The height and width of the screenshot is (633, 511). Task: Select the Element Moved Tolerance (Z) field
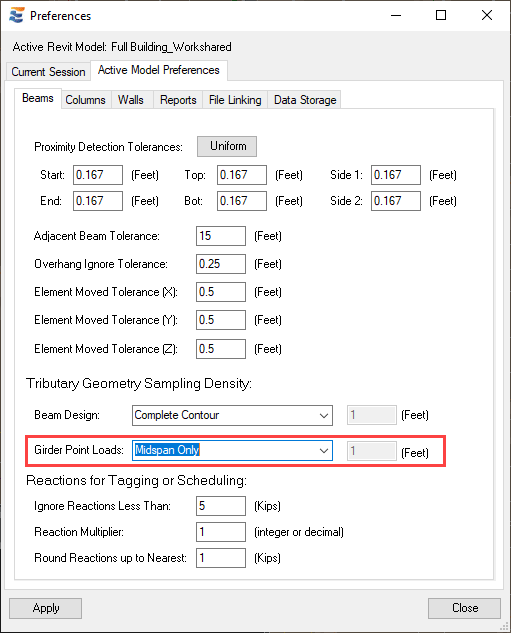tap(221, 349)
